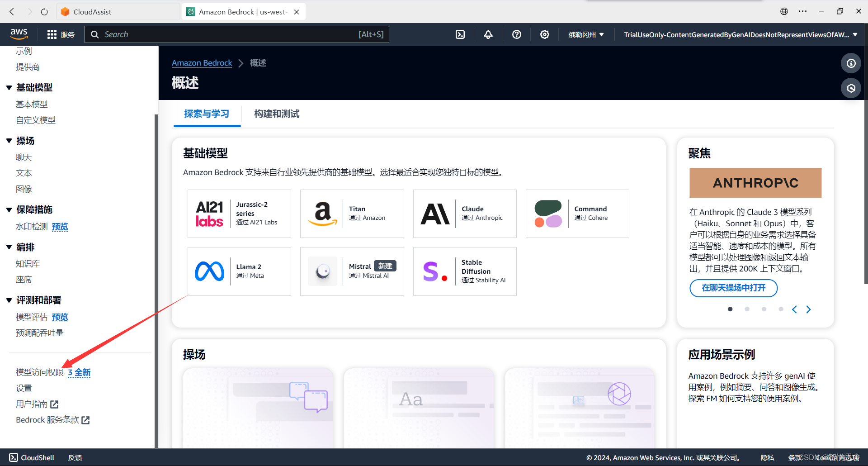Open the 俄勒冈州 region dropdown
Viewport: 868px width, 466px height.
pos(586,34)
